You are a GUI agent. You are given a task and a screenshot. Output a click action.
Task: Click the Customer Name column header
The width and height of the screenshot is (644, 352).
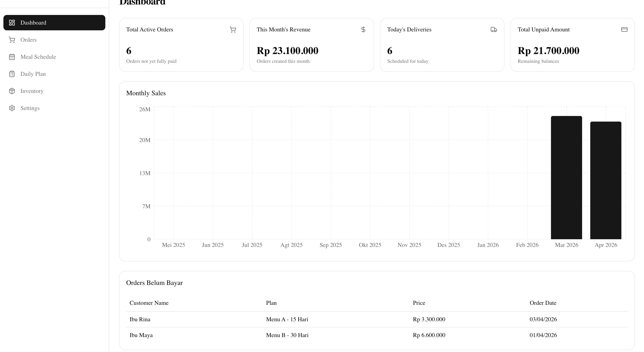click(x=149, y=303)
